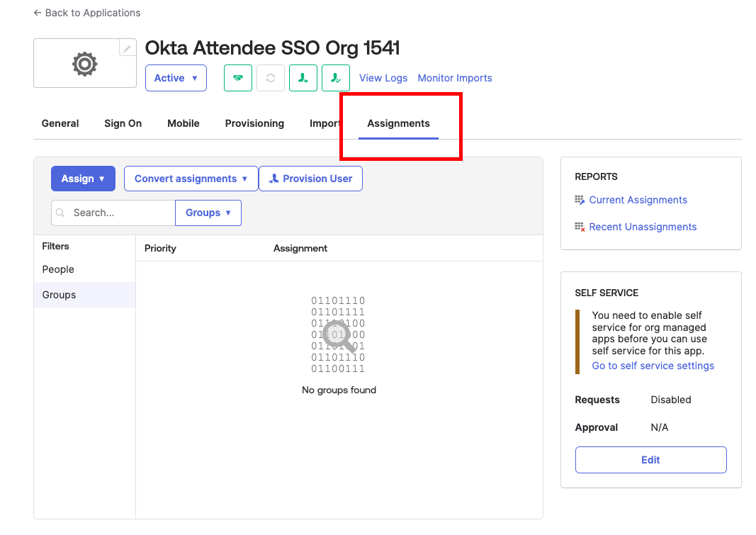Viewport: 756px width, 535px height.
Task: Open the Recent Unassignments report
Action: point(643,227)
